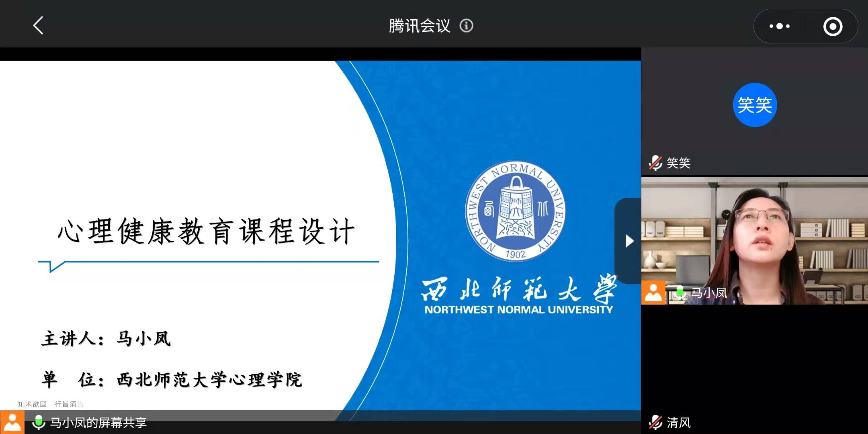Select 笑笑's blue avatar circle
The height and width of the screenshot is (434, 868).
755,105
